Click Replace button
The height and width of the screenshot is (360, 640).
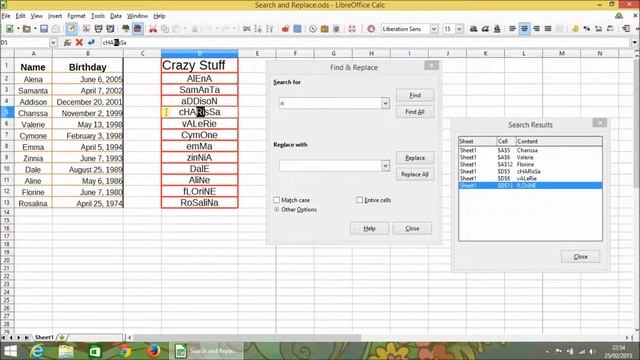click(415, 158)
